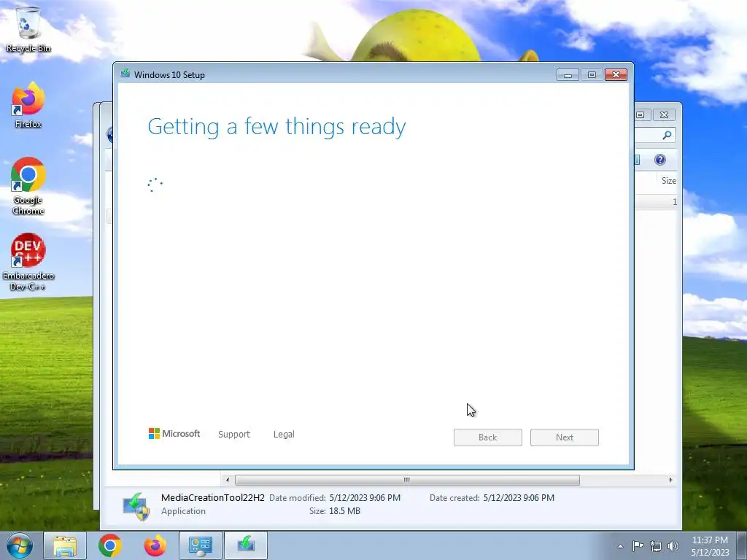
Task: Click the Size column header in Explorer
Action: coord(668,181)
